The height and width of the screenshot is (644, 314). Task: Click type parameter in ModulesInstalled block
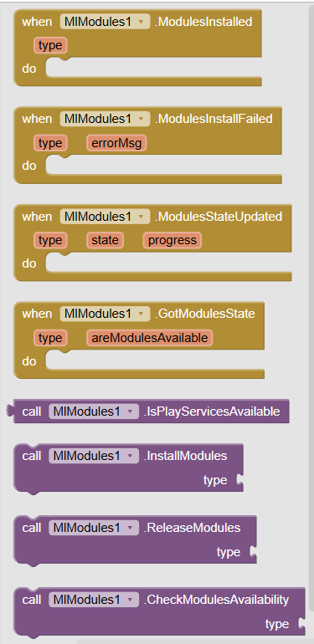[50, 46]
